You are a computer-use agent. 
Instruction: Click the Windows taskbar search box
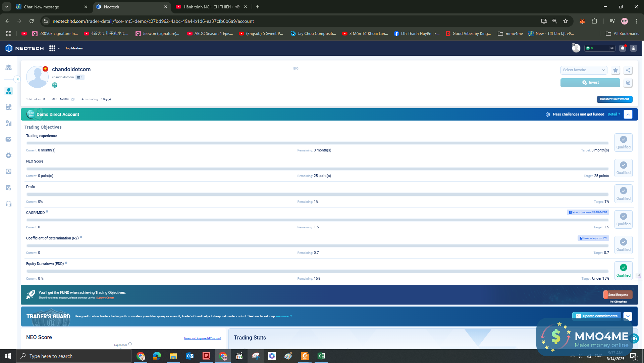(x=74, y=356)
